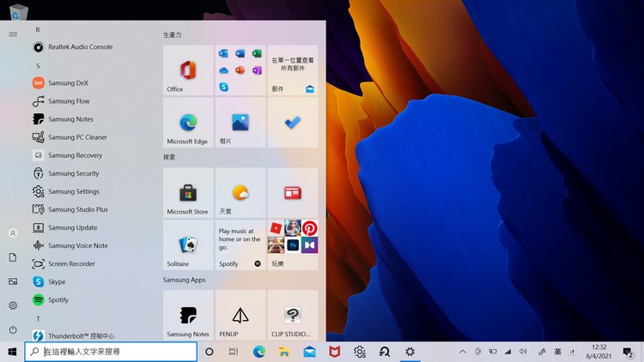Image resolution: width=644 pixels, height=362 pixels.
Task: Click the Windows Start button
Action: [x=12, y=352]
